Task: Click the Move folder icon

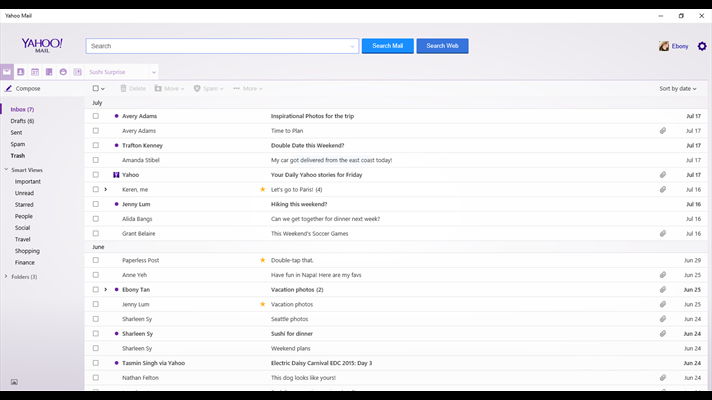Action: [x=158, y=89]
